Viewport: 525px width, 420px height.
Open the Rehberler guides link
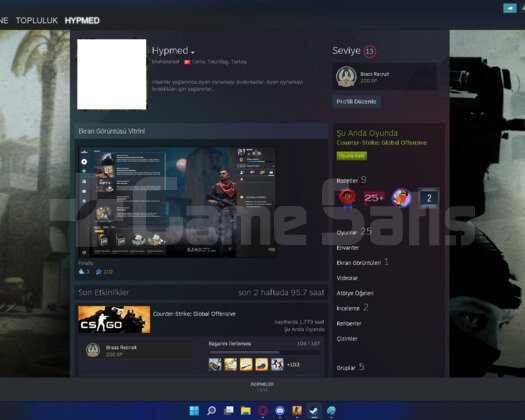click(349, 324)
